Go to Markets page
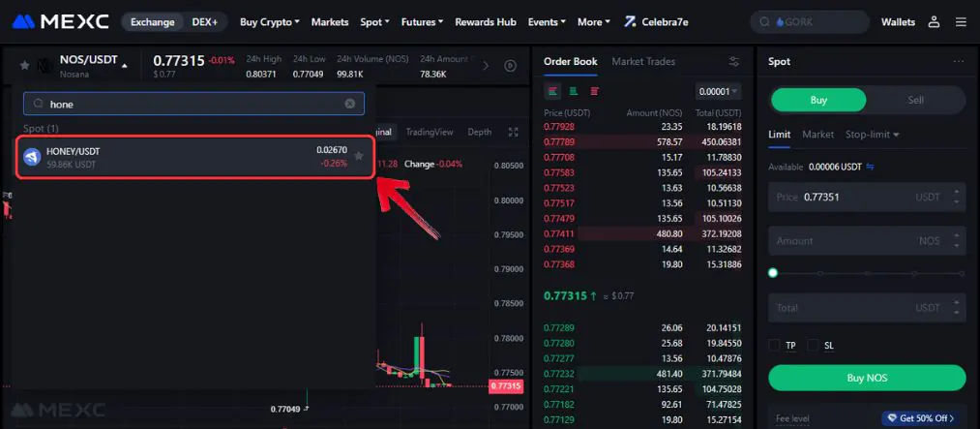 click(330, 22)
